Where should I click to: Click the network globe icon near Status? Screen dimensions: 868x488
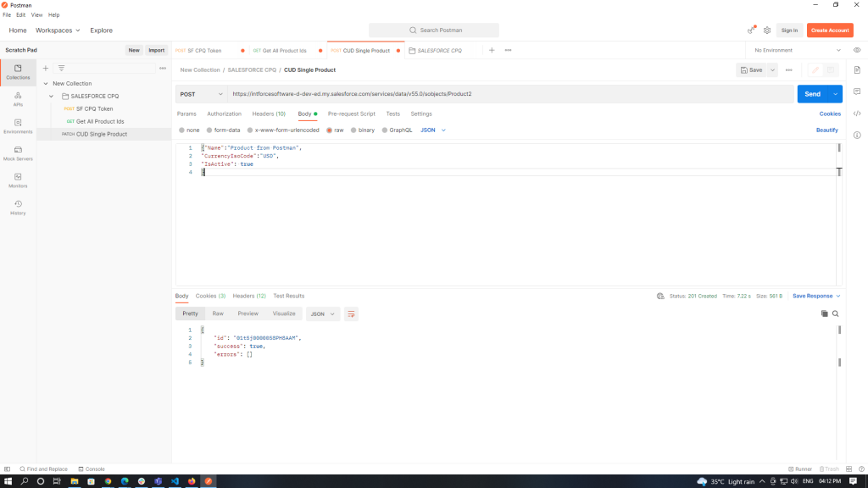pos(660,296)
